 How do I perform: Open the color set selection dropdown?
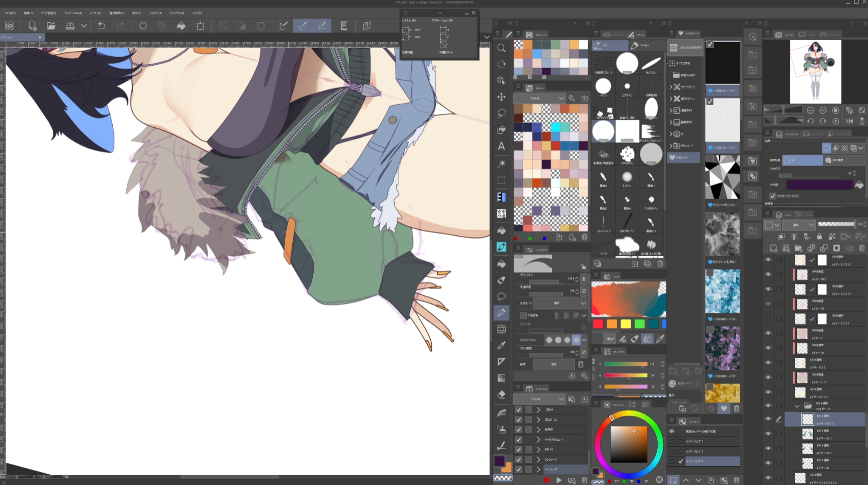click(x=539, y=98)
